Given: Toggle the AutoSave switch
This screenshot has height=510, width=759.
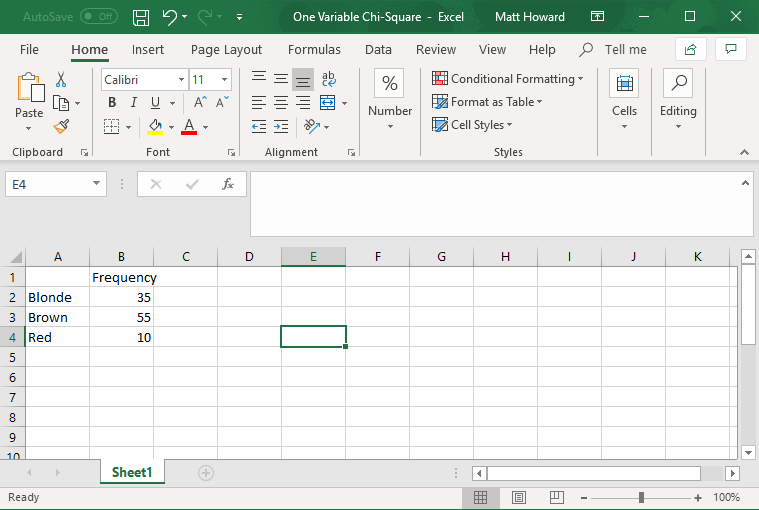Looking at the screenshot, I should [98, 17].
